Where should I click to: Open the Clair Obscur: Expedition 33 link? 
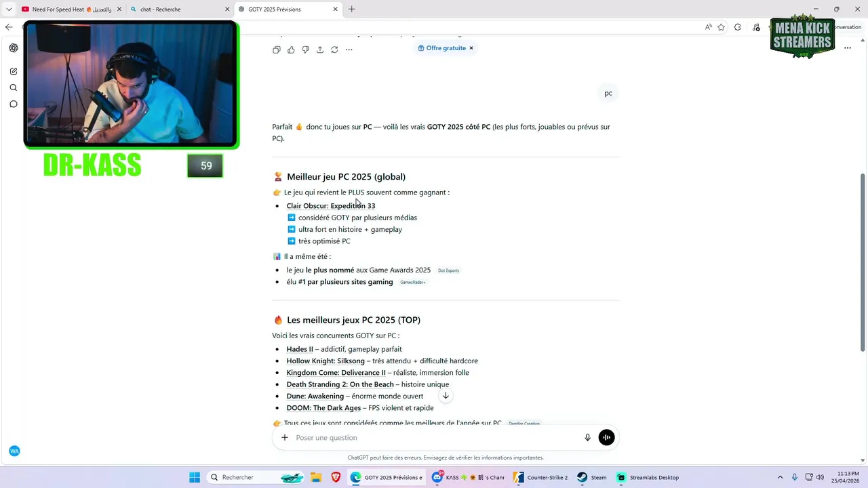(331, 206)
